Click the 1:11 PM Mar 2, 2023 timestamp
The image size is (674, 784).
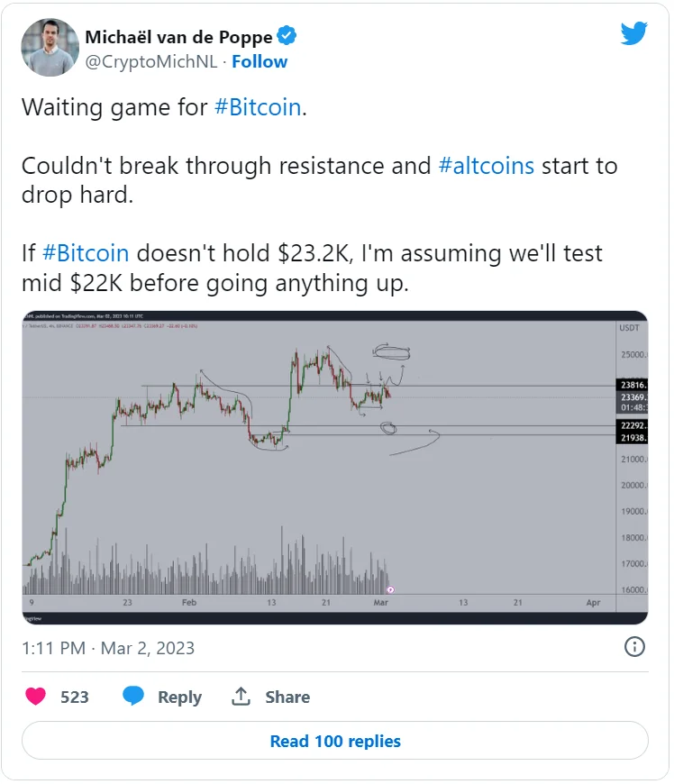[x=108, y=648]
